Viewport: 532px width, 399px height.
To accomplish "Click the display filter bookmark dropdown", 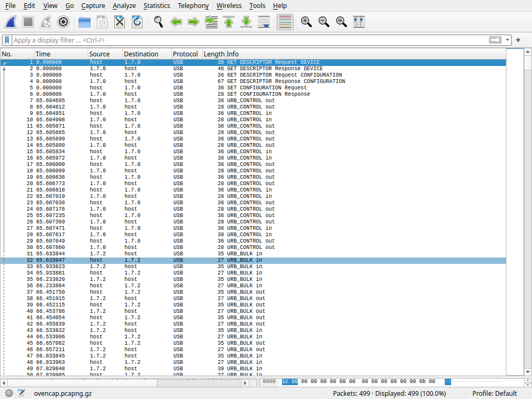I will click(7, 40).
